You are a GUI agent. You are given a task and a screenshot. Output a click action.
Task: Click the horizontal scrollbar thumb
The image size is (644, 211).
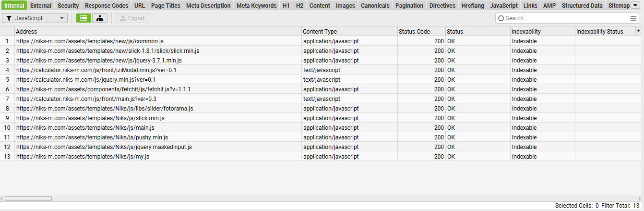[x=28, y=198]
